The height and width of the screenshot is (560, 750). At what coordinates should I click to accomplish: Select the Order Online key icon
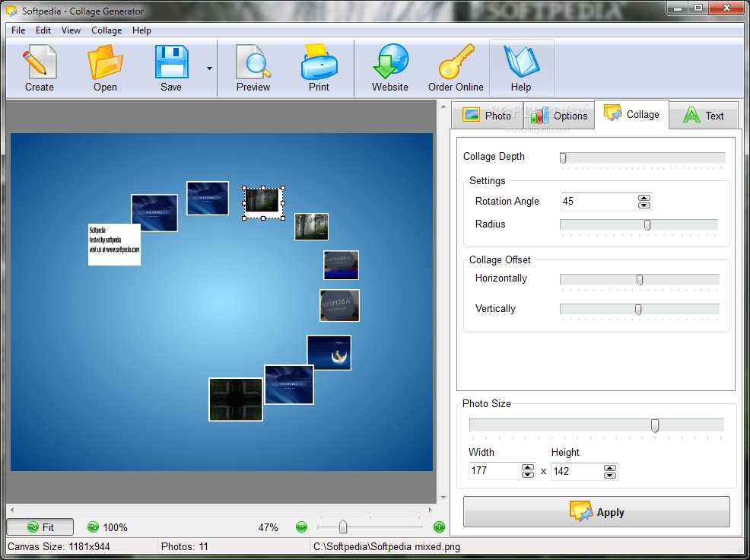point(455,67)
